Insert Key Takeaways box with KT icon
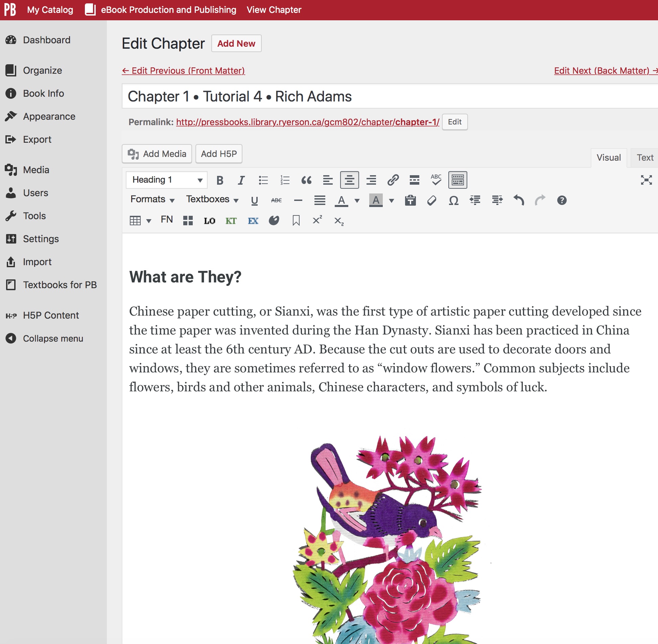 tap(231, 221)
